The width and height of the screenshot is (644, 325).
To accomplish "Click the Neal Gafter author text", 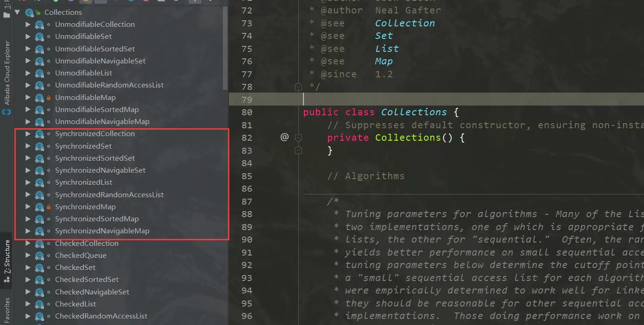I will [x=408, y=10].
